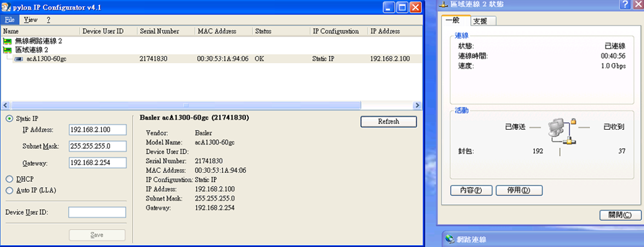Click the received packets value 37

pyautogui.click(x=622, y=151)
